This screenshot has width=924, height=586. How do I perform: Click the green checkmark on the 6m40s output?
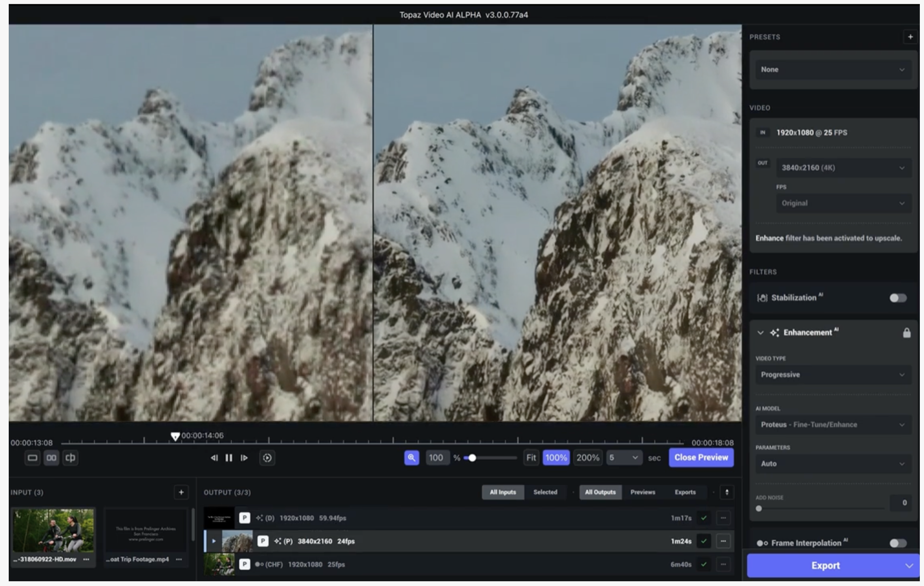click(704, 564)
